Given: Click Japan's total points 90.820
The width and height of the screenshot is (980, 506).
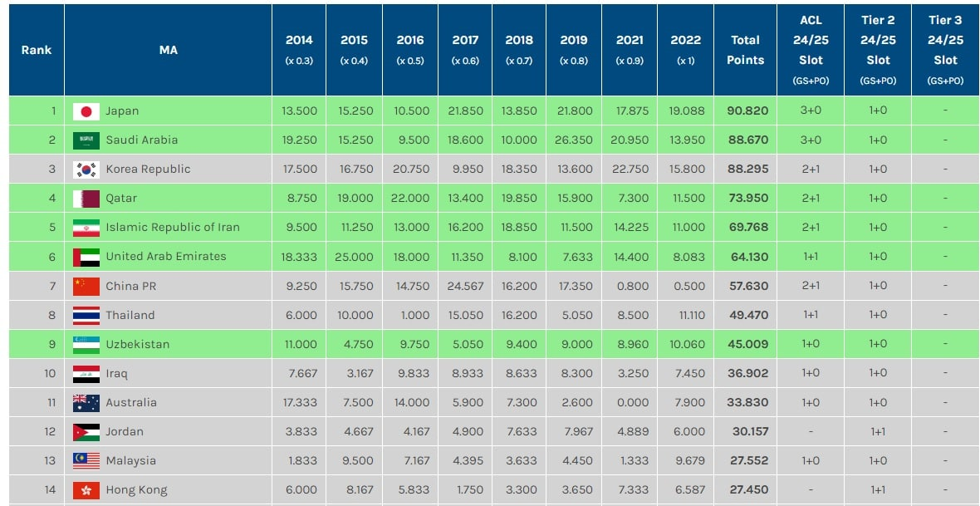Looking at the screenshot, I should pos(748,111).
